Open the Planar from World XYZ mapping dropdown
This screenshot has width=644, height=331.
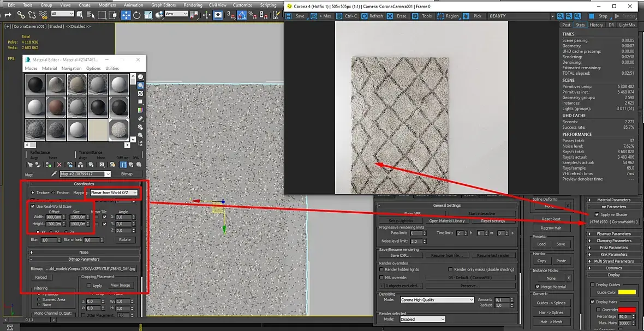114,192
